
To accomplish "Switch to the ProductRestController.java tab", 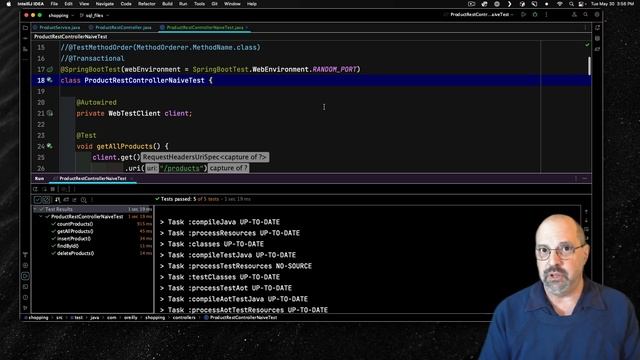I will tap(120, 28).
